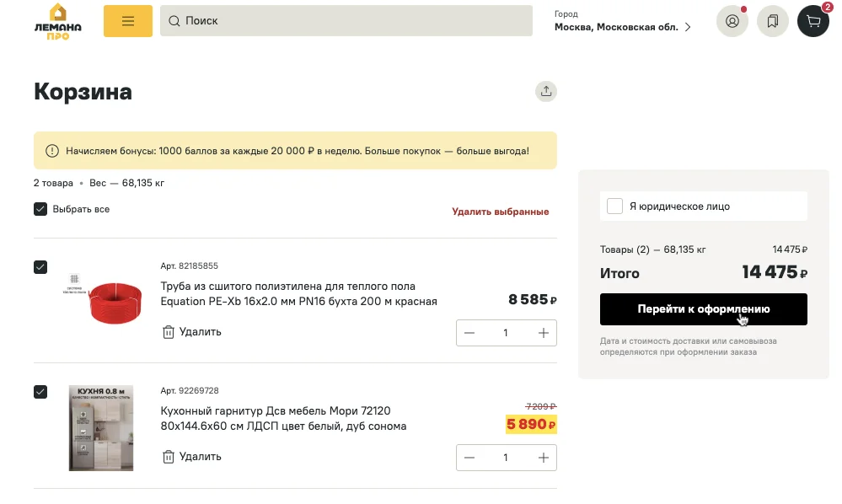This screenshot has height=504, width=842.
Task: Open the Лемана ПРО home logo
Action: (x=58, y=21)
